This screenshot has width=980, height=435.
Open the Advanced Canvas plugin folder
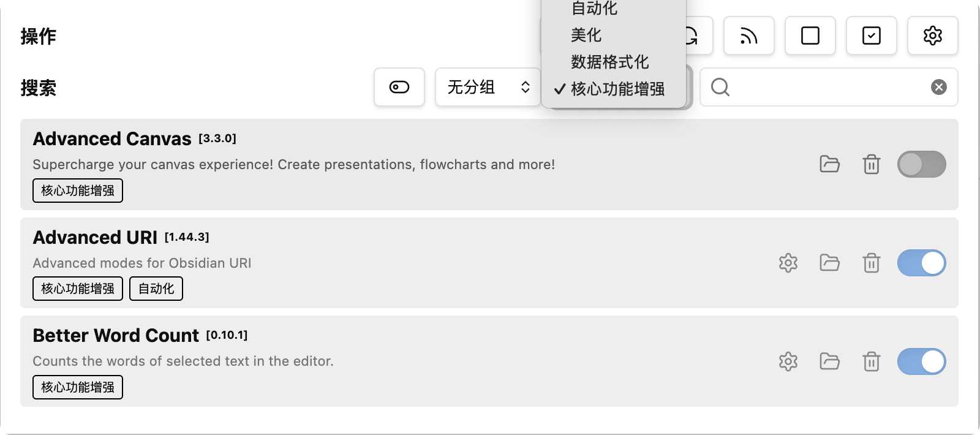tap(829, 164)
